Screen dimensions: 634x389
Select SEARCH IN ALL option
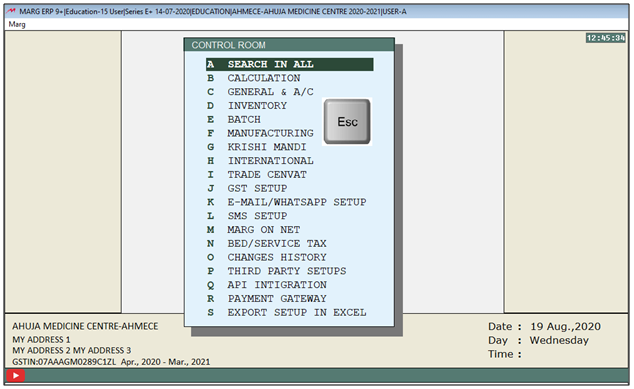tap(290, 64)
